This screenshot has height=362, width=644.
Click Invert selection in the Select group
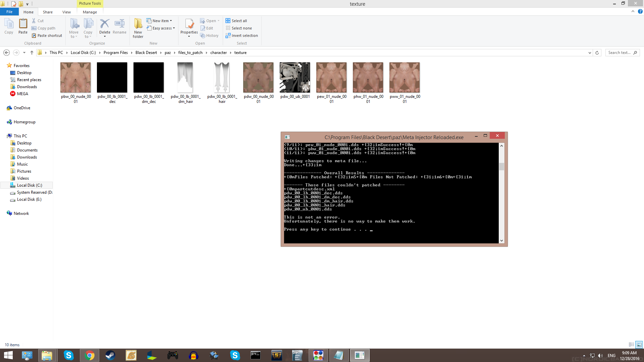point(242,36)
